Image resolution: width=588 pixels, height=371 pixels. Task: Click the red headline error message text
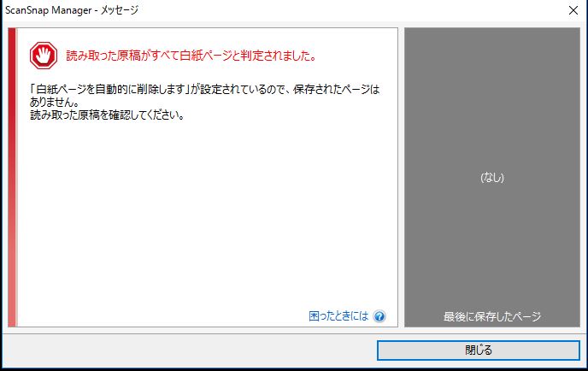pyautogui.click(x=191, y=56)
